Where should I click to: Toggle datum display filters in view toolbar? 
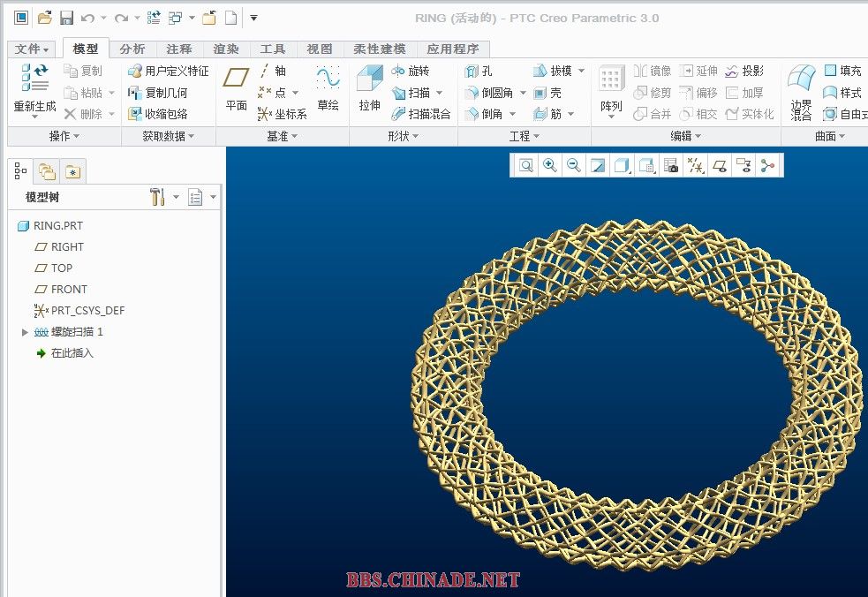[696, 165]
